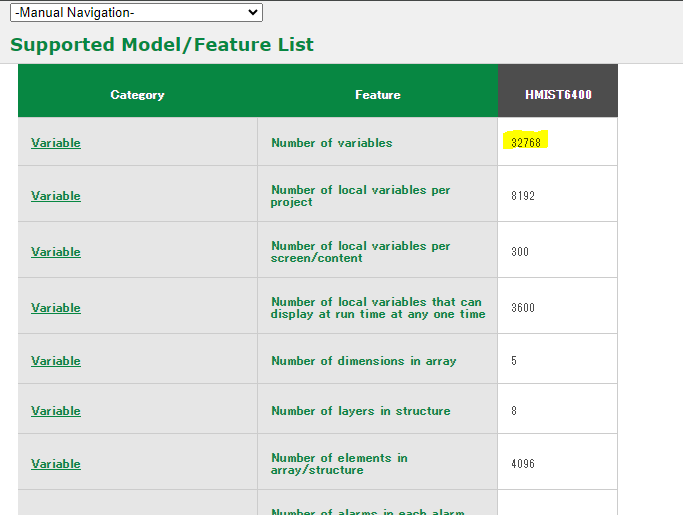This screenshot has width=683, height=515.
Task: Click 'Number of local variables per project' text
Action: pyautogui.click(x=360, y=196)
